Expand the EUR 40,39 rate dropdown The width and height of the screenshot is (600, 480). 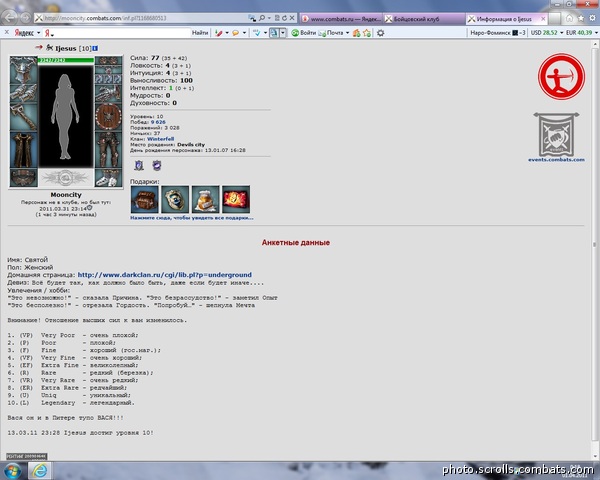pyautogui.click(x=596, y=33)
